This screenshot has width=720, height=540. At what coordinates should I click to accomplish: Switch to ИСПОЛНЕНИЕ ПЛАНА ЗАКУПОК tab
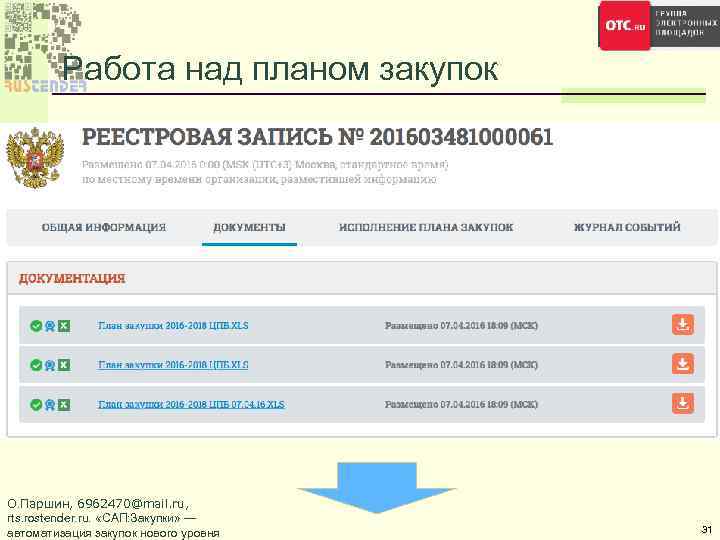coord(426,227)
